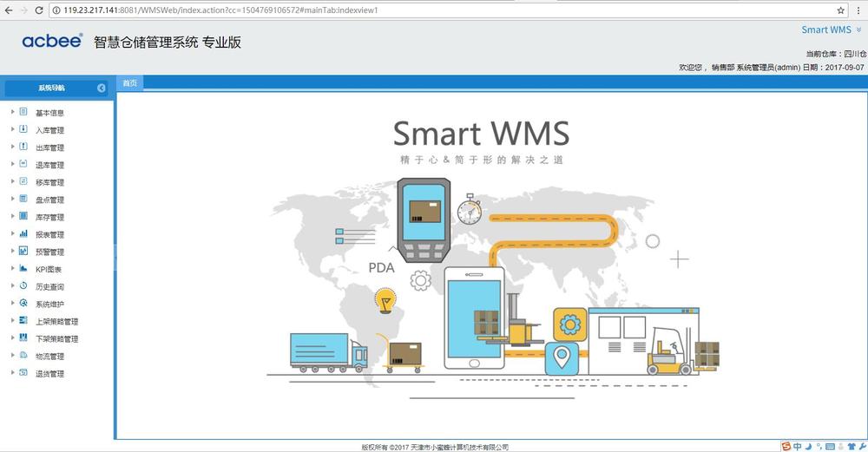This screenshot has height=452, width=868.
Task: Click the IME skin shirt icon
Action: pos(852,446)
